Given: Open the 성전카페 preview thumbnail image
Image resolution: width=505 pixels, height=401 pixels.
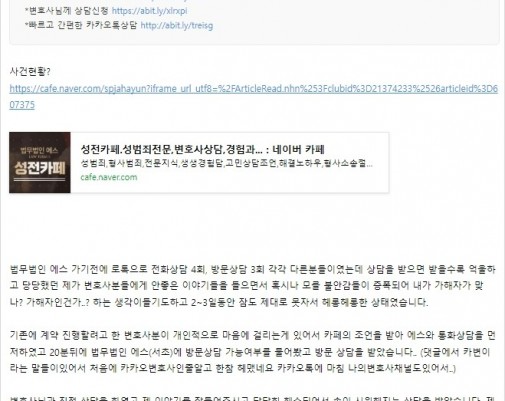Looking at the screenshot, I should (x=40, y=162).
